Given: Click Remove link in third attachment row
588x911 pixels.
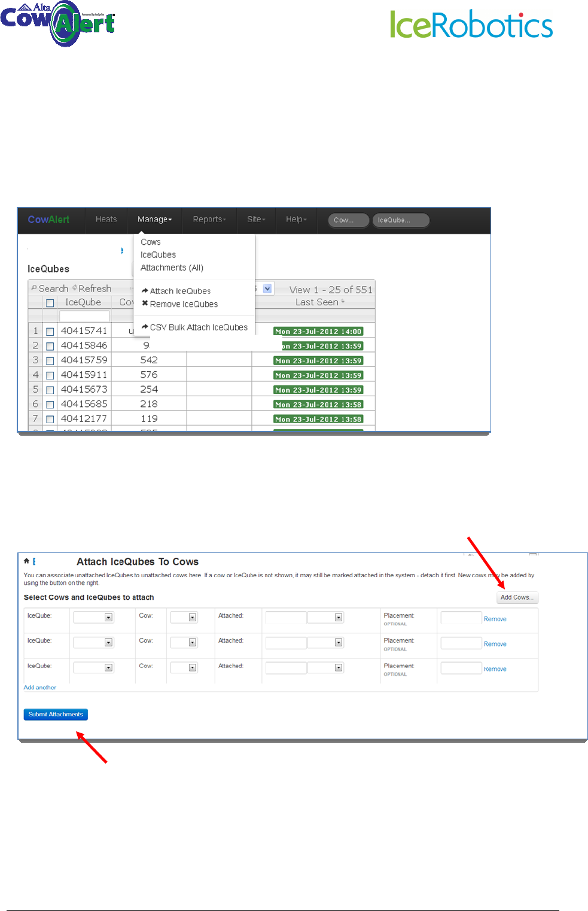Looking at the screenshot, I should [495, 669].
